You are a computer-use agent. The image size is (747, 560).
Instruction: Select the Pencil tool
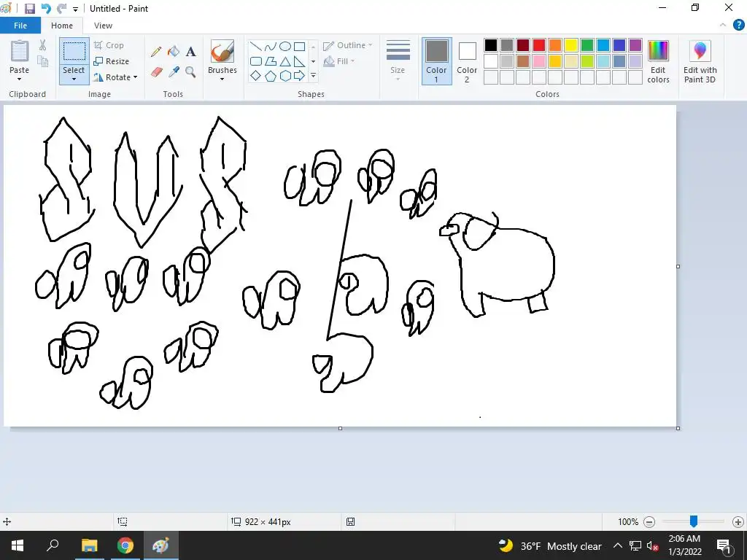(x=156, y=52)
